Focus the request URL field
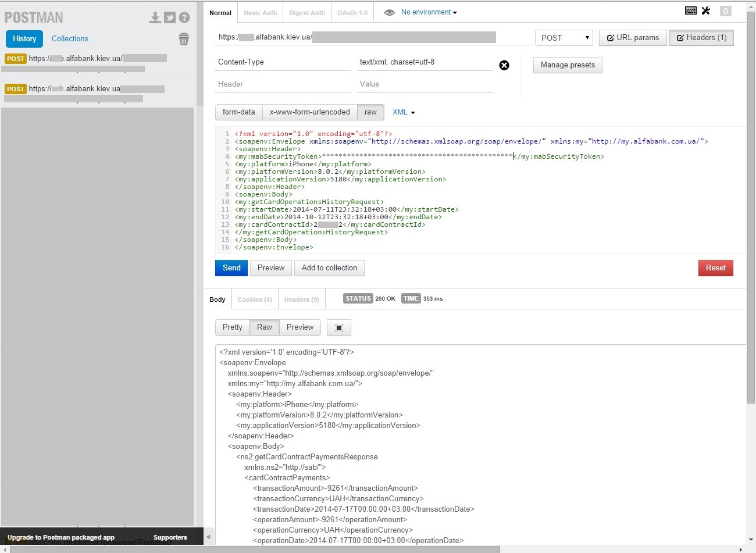 tap(372, 37)
